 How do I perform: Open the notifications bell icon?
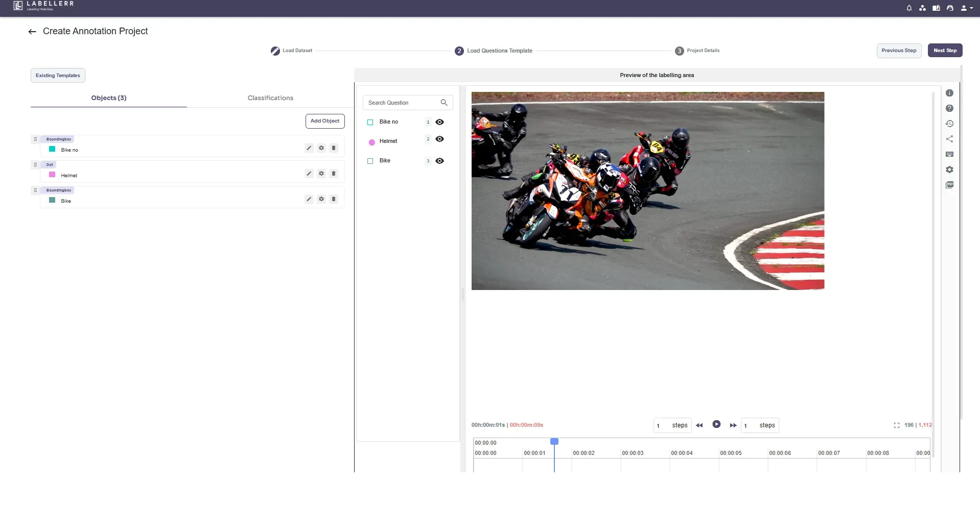[x=909, y=8]
